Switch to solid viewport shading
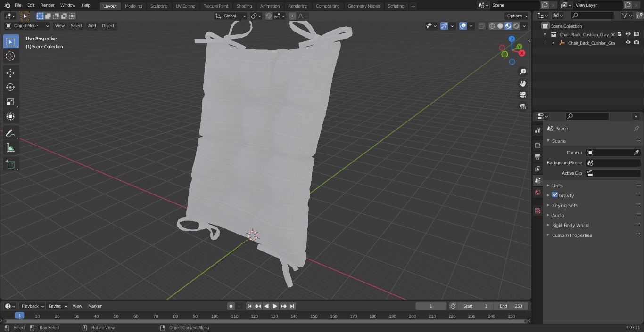The height and width of the screenshot is (332, 644). [500, 26]
